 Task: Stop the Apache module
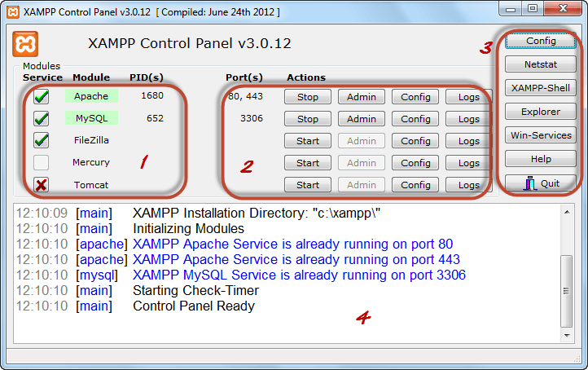tap(308, 97)
